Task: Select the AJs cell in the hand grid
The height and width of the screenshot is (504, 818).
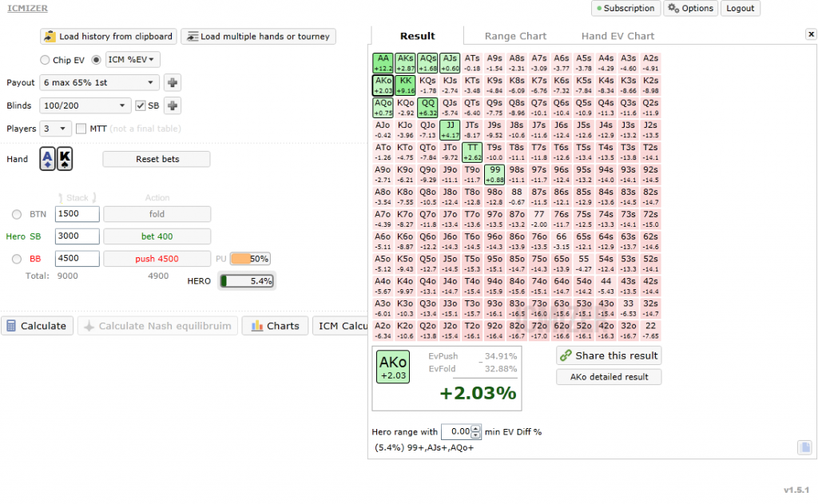Action: (450, 63)
